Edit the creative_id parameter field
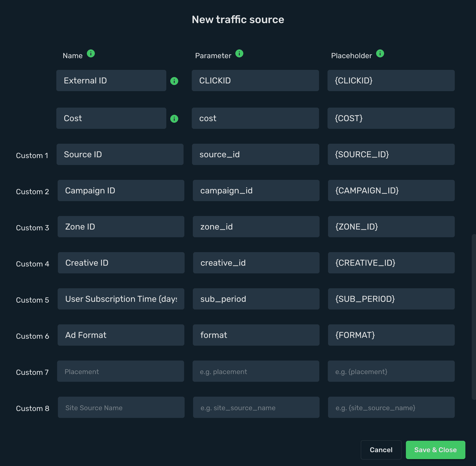This screenshot has width=476, height=466. click(x=256, y=263)
